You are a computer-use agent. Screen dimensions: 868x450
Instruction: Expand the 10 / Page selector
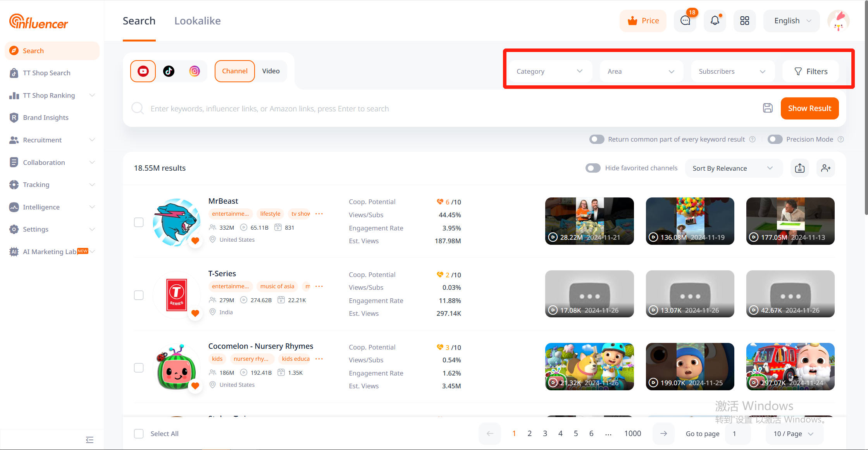coord(794,434)
